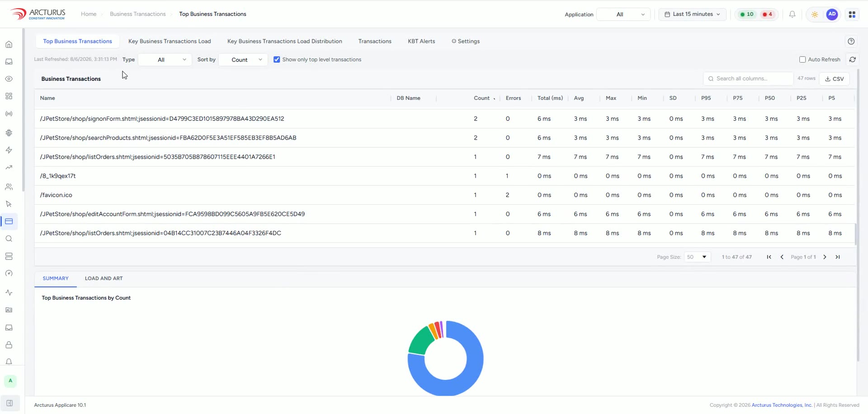The image size is (868, 414).
Task: Focus the Search all columns field
Action: click(748, 79)
